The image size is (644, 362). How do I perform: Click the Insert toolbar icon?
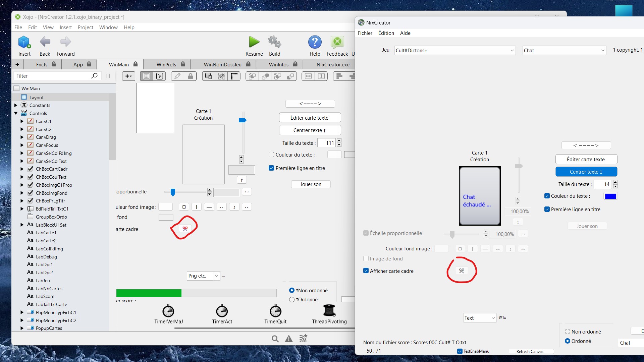(24, 42)
